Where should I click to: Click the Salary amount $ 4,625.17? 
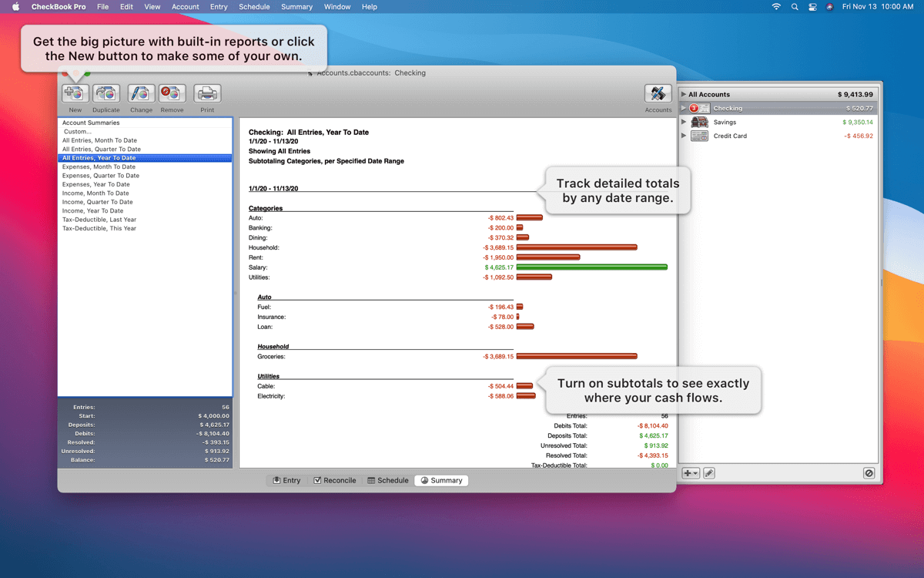pyautogui.click(x=499, y=267)
